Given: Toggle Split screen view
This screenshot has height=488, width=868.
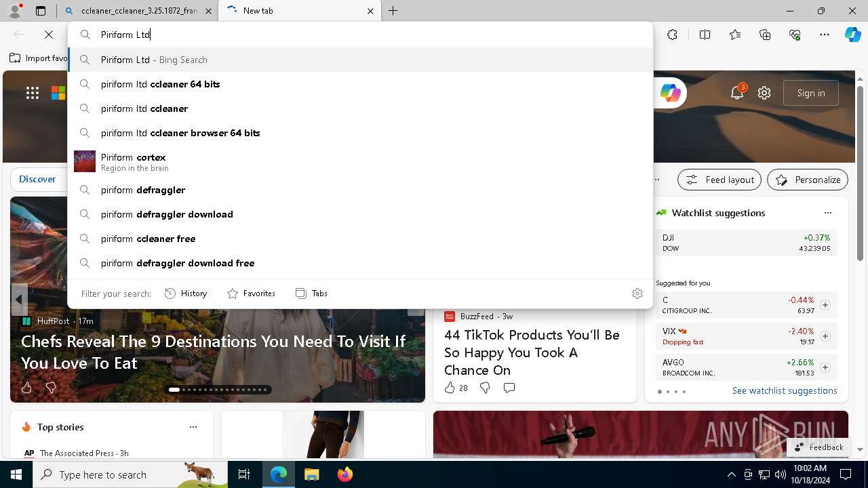Looking at the screenshot, I should 705,35.
